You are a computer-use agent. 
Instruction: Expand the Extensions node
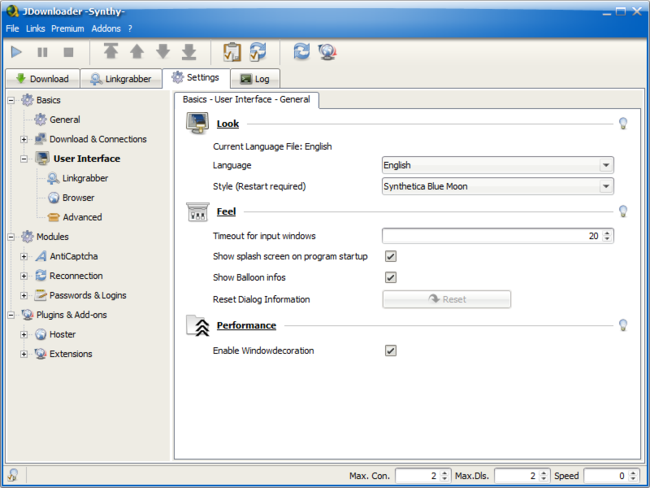[24, 354]
